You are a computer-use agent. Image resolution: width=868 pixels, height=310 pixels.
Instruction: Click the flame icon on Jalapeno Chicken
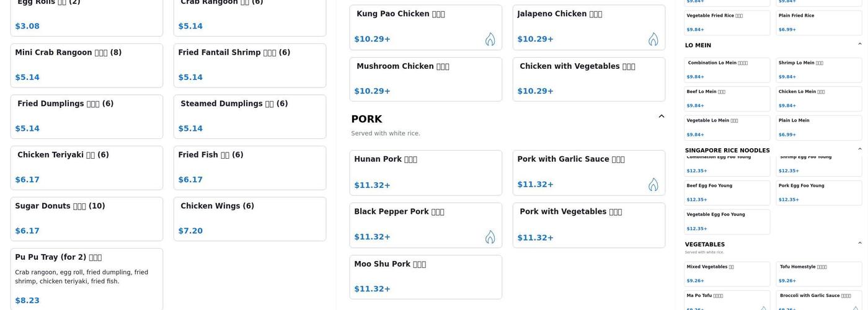653,39
